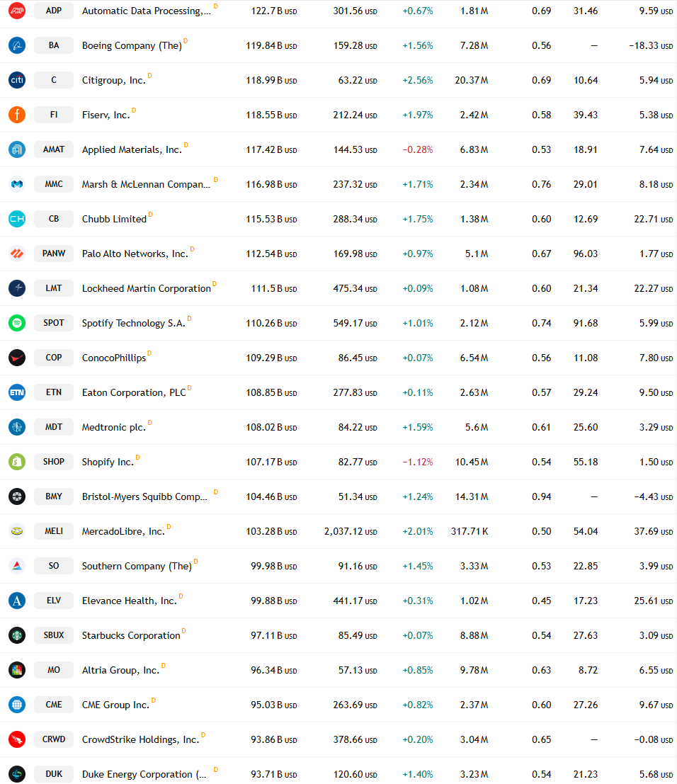Open Starbucks Corporation link
Image resolution: width=677 pixels, height=784 pixels.
pos(131,635)
